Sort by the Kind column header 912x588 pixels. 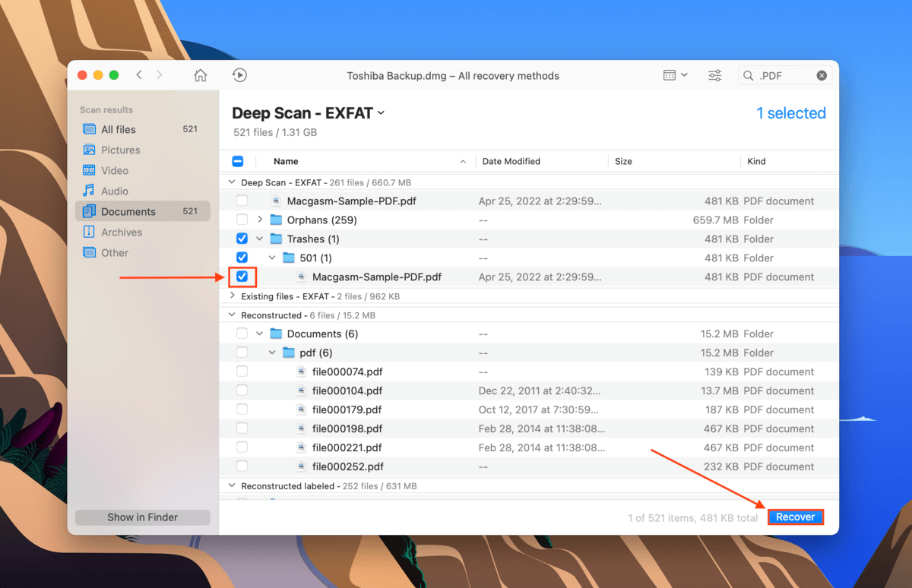[756, 161]
